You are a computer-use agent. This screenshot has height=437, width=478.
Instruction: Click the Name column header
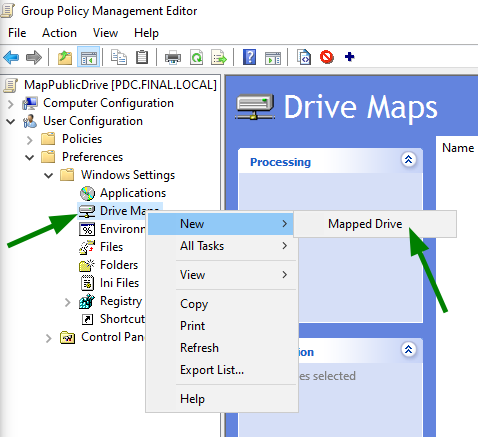(458, 148)
